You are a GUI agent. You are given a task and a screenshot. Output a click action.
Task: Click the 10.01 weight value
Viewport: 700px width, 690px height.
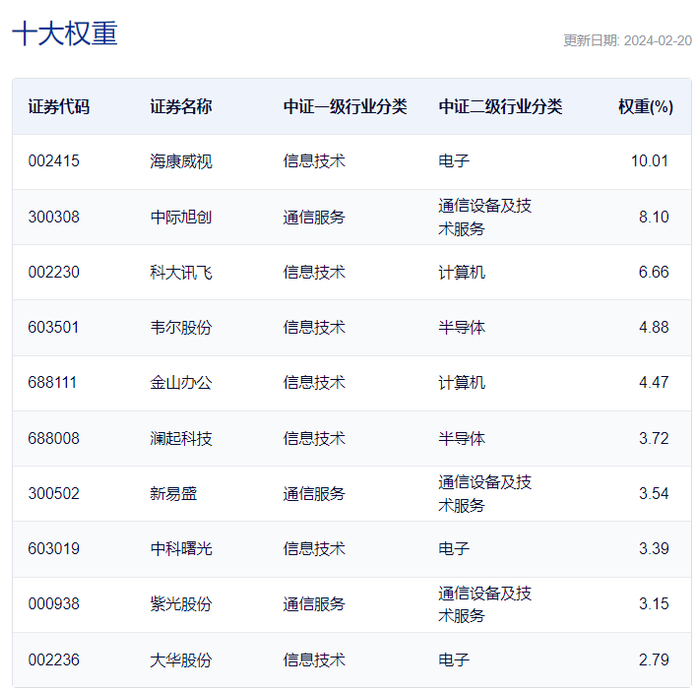650,161
